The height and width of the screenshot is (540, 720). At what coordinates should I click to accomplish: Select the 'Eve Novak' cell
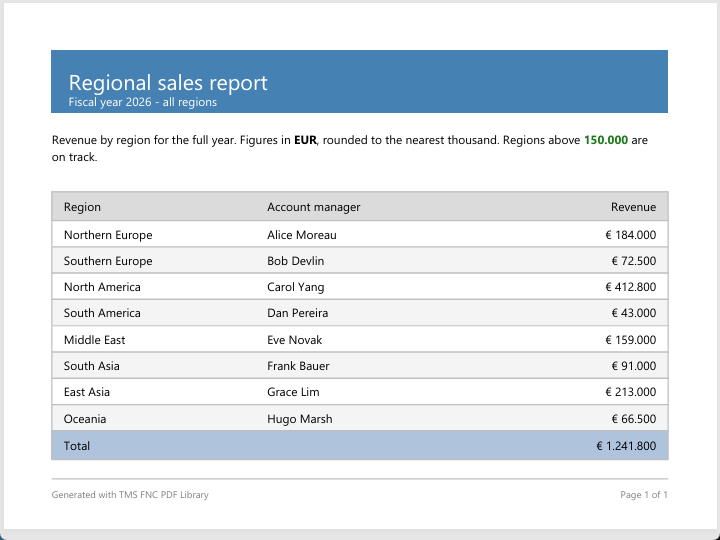pos(295,340)
